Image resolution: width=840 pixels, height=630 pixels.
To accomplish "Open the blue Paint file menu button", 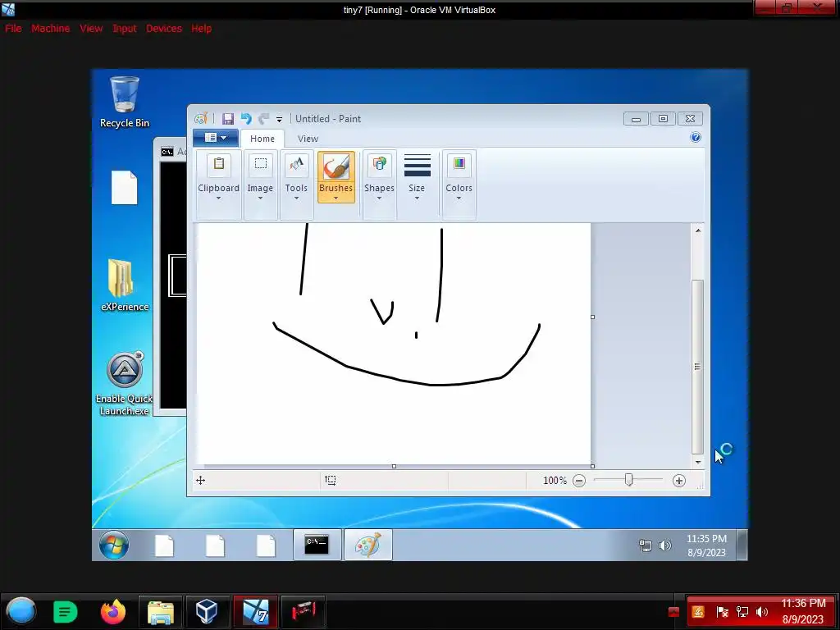I will coord(216,138).
